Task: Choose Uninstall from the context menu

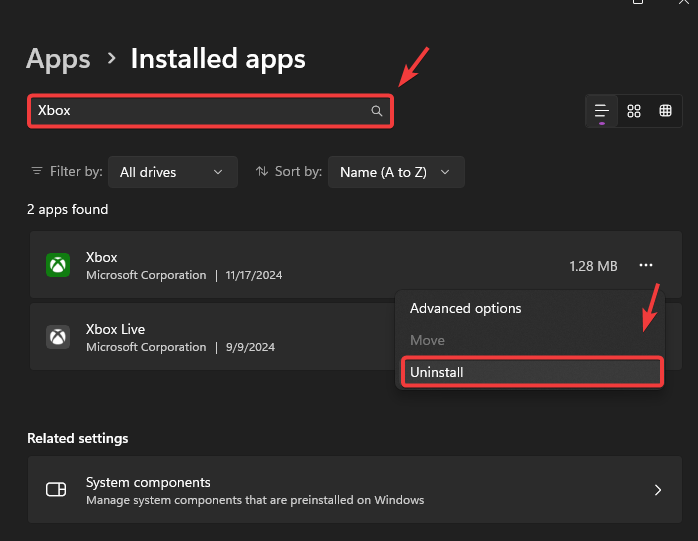Action: point(436,372)
